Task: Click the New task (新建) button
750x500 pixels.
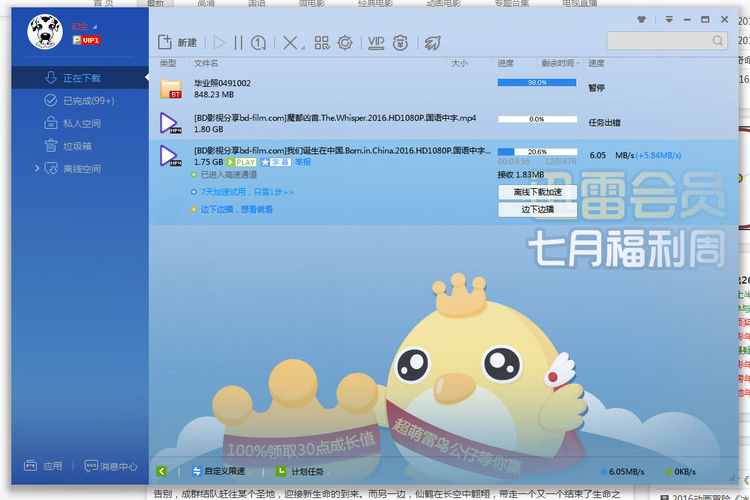Action: 178,42
